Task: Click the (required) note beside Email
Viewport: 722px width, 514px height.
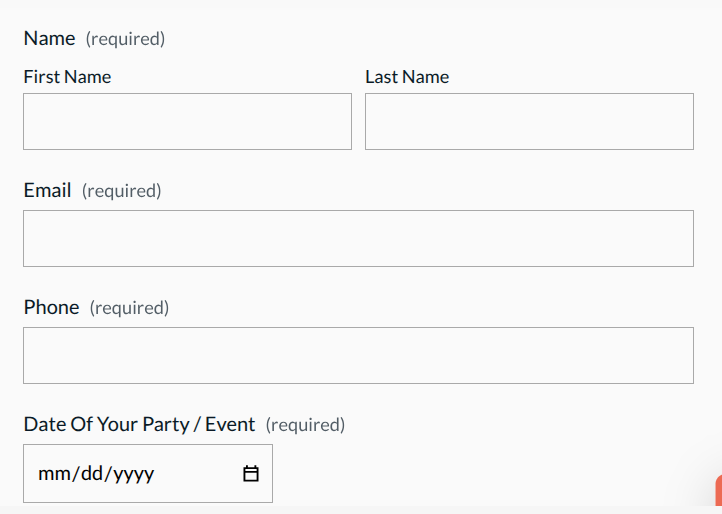Action: [121, 191]
